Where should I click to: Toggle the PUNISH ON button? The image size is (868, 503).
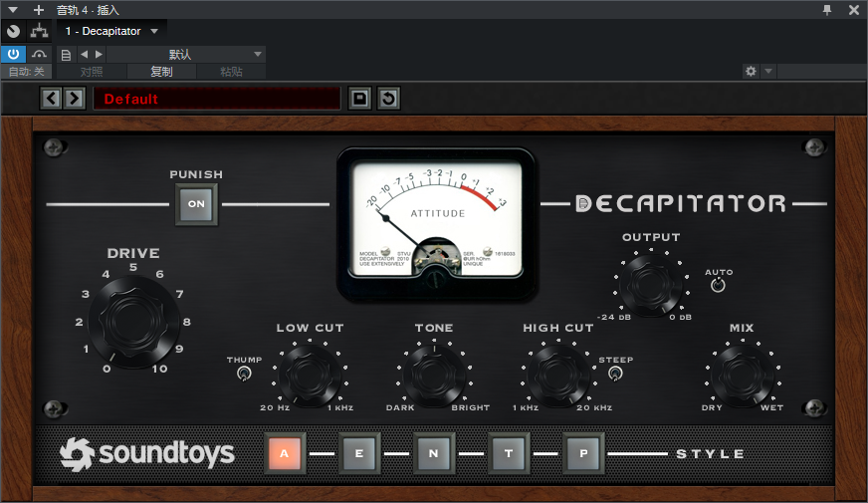(196, 204)
